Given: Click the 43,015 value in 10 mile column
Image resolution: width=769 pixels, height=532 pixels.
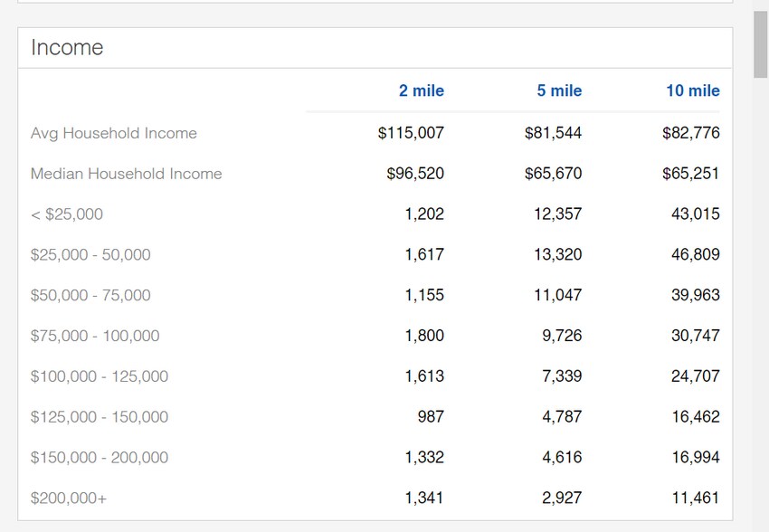Looking at the screenshot, I should 695,214.
